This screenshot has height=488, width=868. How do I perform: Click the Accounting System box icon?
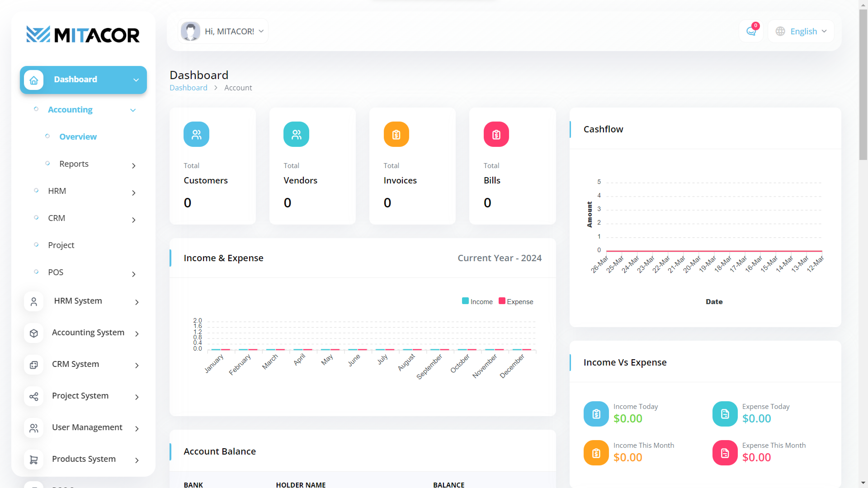pyautogui.click(x=34, y=333)
